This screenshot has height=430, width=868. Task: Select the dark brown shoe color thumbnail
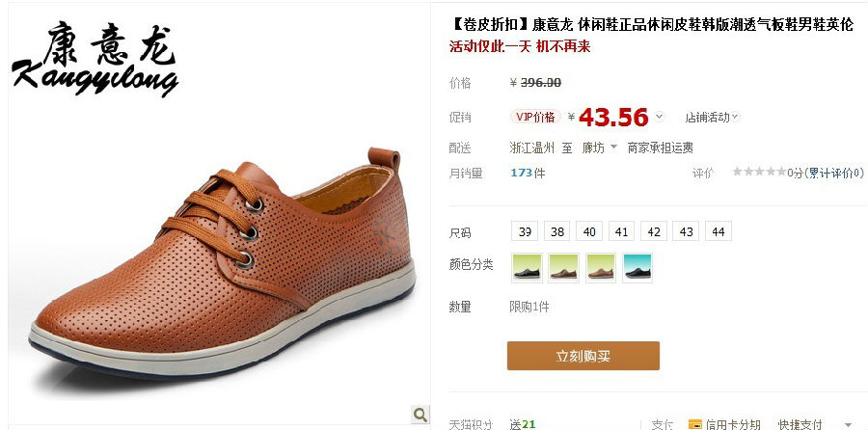[x=563, y=268]
